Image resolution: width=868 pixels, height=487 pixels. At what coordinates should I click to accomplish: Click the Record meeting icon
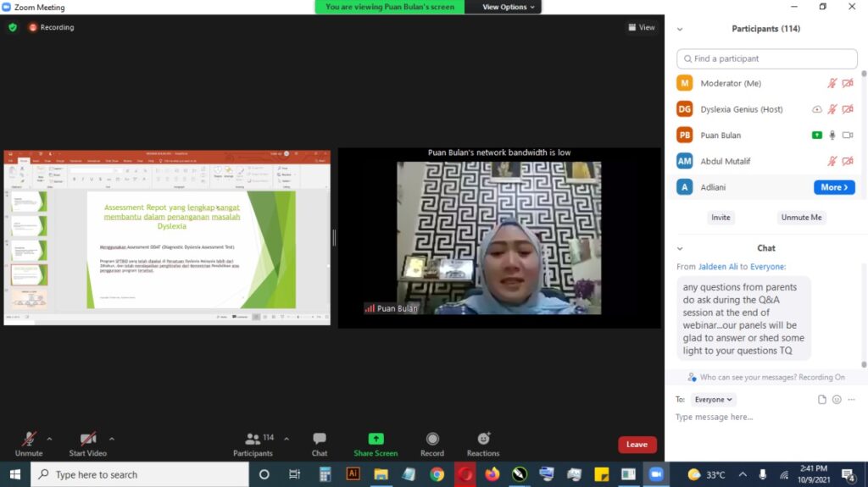coord(432,439)
